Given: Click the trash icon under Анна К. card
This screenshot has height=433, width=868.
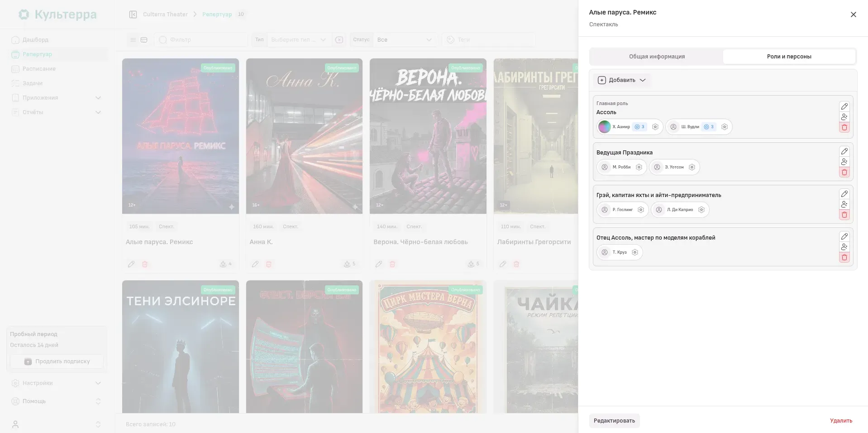Looking at the screenshot, I should pyautogui.click(x=269, y=264).
